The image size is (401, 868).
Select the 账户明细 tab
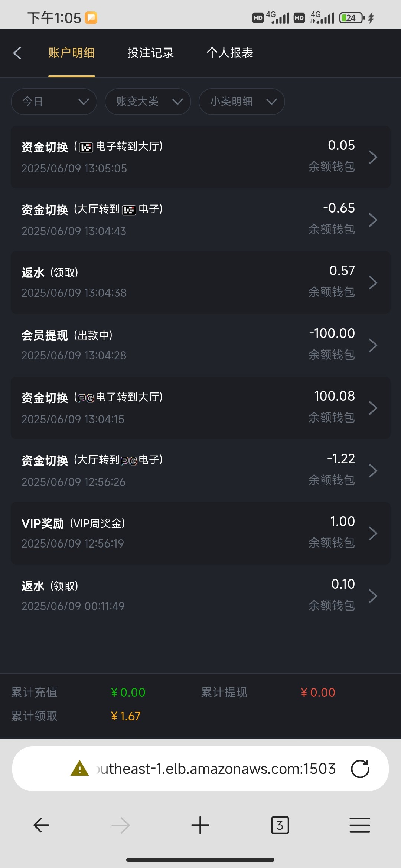coord(72,53)
